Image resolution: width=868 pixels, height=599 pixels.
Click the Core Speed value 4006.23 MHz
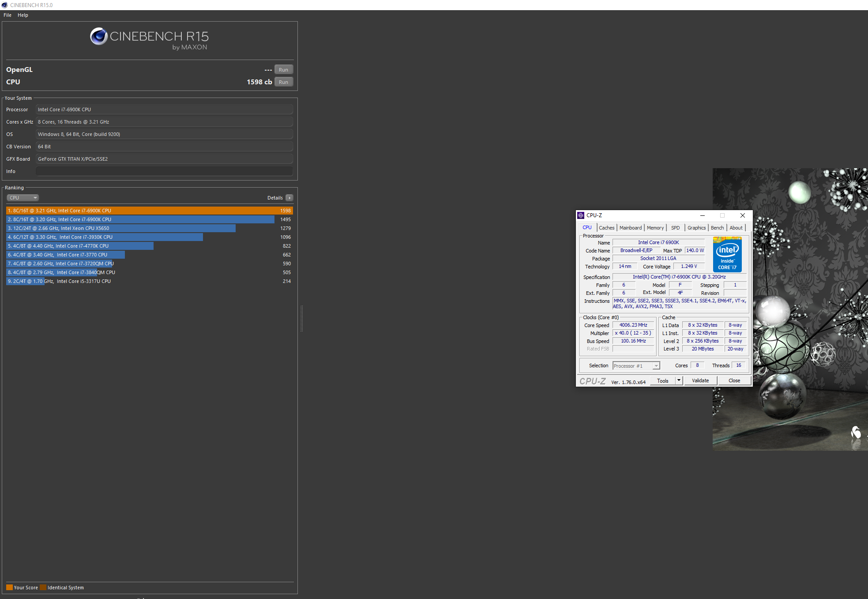click(x=633, y=325)
